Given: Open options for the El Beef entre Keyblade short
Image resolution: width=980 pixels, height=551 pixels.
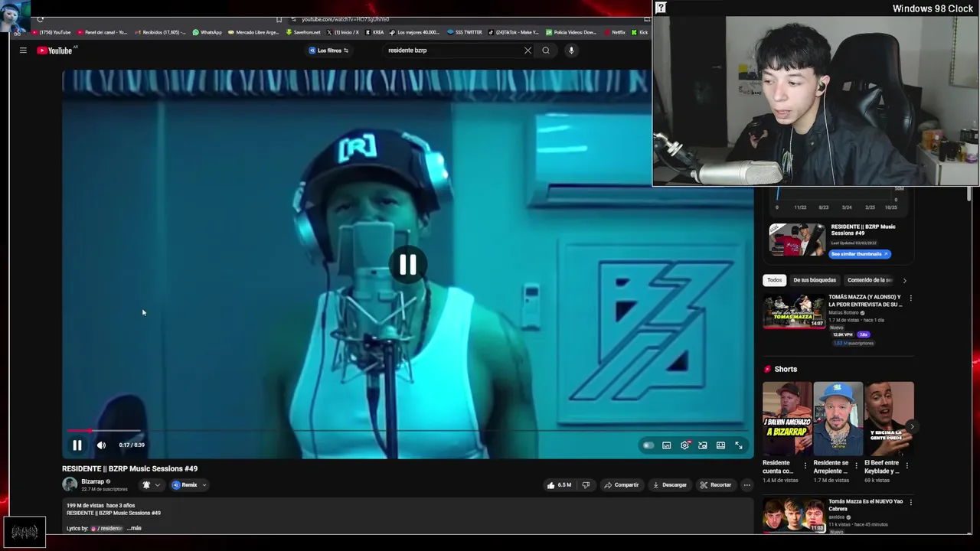Looking at the screenshot, I should pyautogui.click(x=907, y=465).
